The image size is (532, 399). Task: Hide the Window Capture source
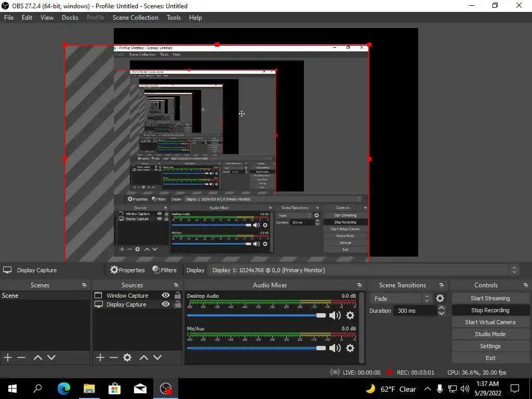[166, 295]
